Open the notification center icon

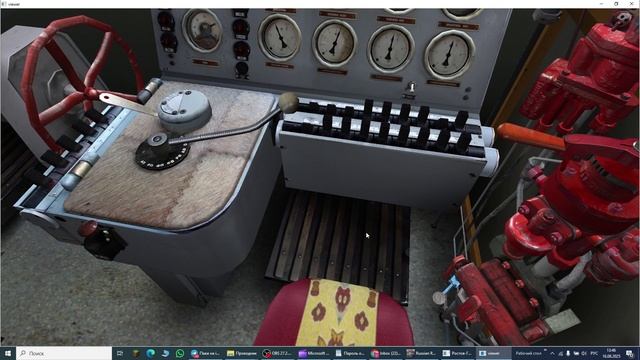point(630,353)
